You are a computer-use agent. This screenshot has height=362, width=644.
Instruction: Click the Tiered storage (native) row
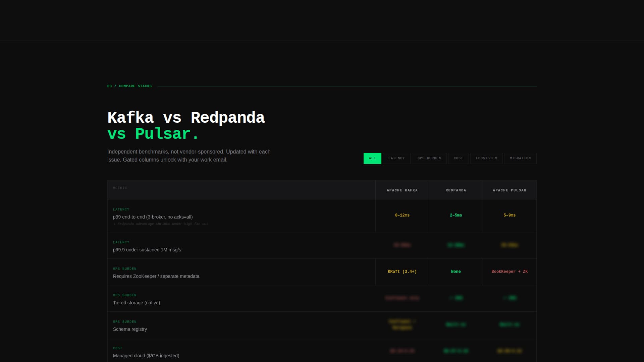[322, 298]
